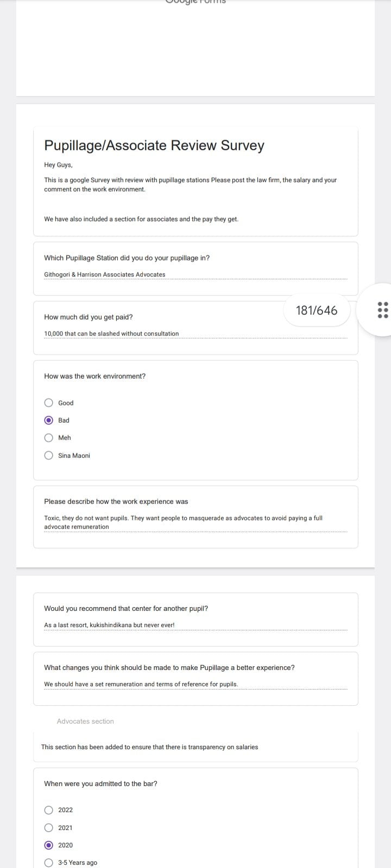
Task: Click the Toxic work experience description answer
Action: coord(183,522)
